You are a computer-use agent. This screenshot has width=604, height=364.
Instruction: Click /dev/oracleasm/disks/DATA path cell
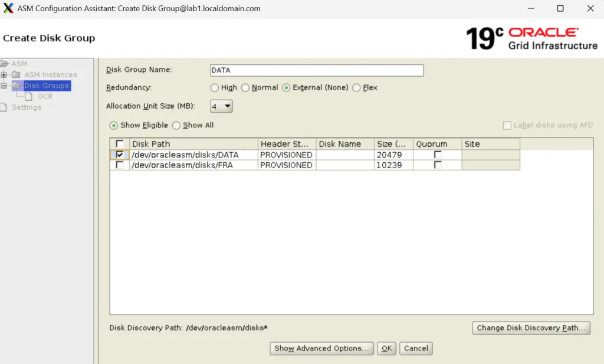[x=193, y=155]
